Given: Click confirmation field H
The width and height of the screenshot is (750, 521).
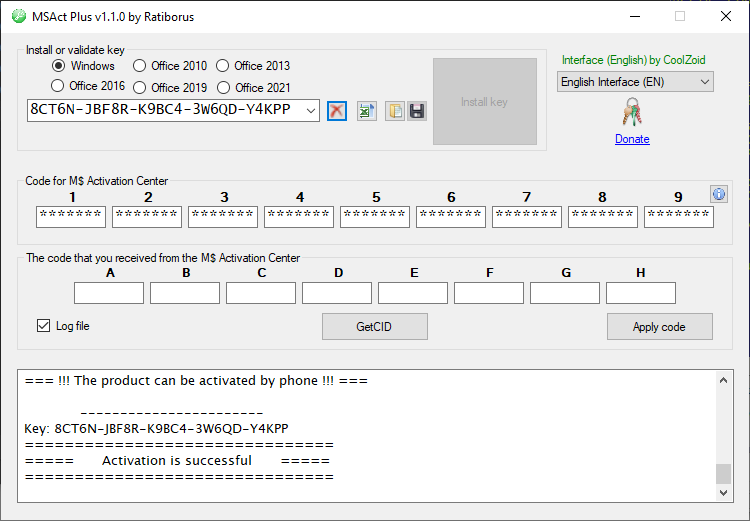Looking at the screenshot, I should pyautogui.click(x=641, y=293).
